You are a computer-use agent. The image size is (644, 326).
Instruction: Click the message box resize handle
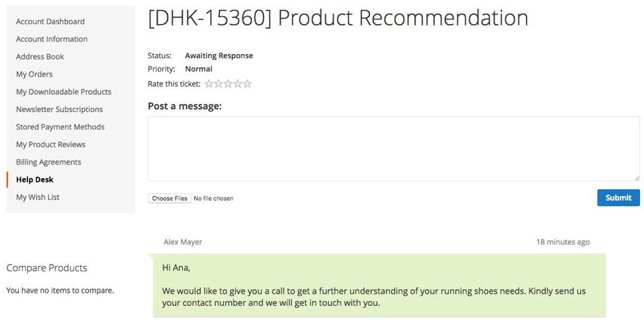pyautogui.click(x=637, y=178)
